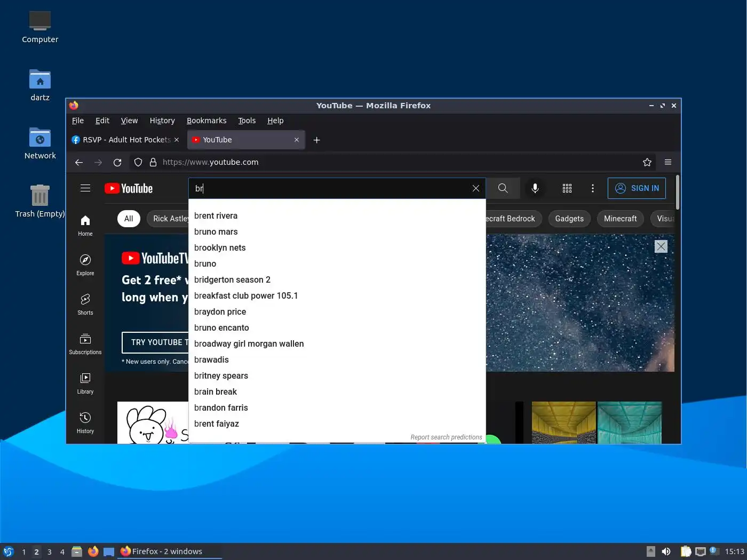Open the Tools menu
This screenshot has height=560, width=747.
(x=247, y=121)
